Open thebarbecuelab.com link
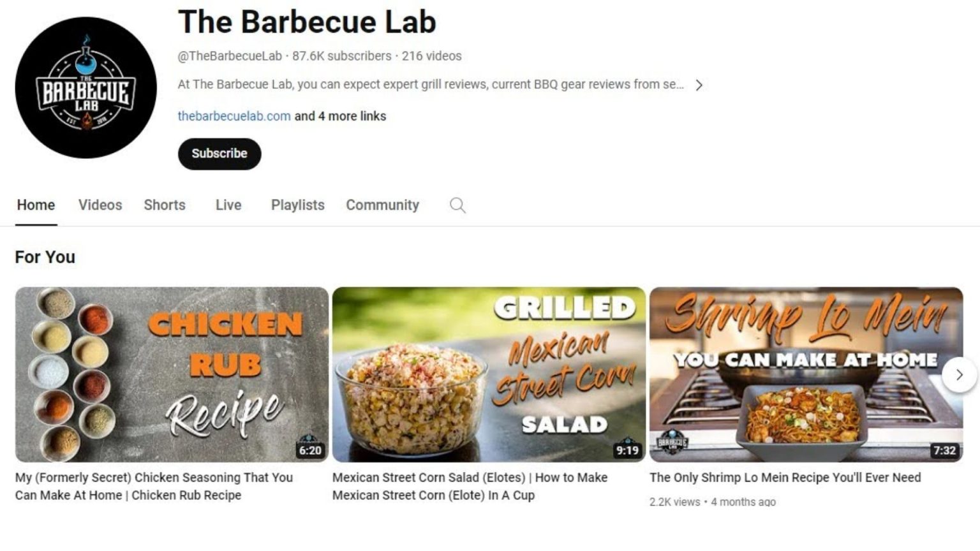980x551 pixels. 234,116
